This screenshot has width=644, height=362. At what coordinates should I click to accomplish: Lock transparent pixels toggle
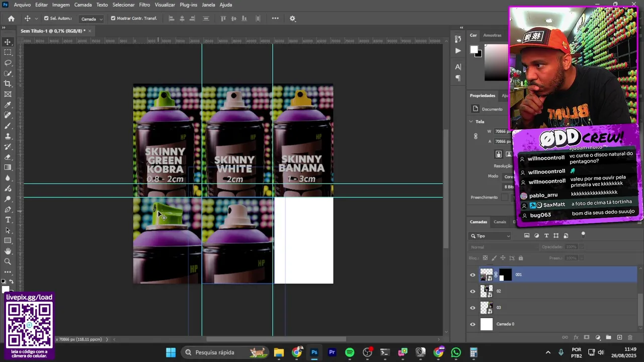[484, 258]
